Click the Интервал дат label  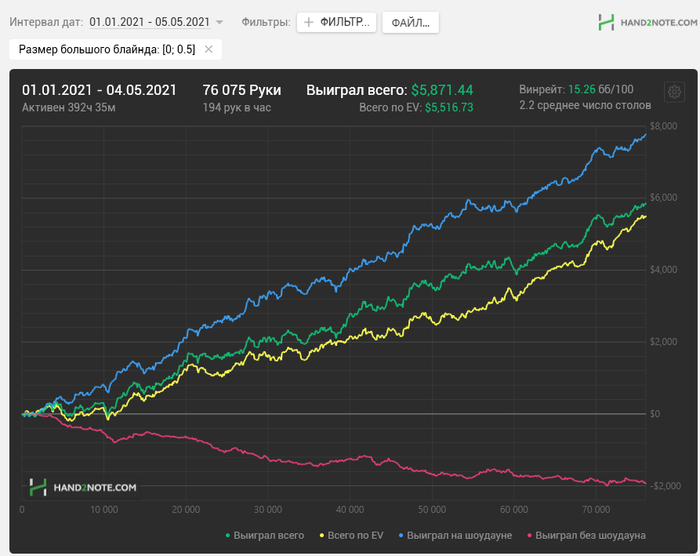pyautogui.click(x=46, y=22)
